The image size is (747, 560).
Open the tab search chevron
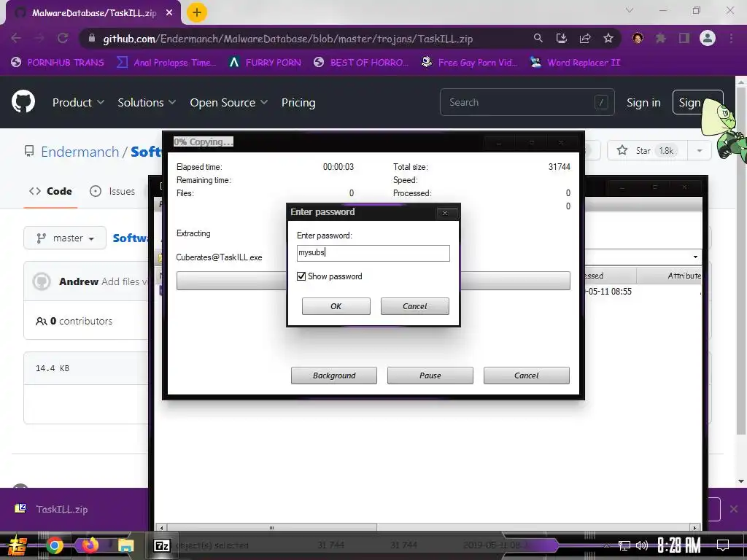(630, 10)
